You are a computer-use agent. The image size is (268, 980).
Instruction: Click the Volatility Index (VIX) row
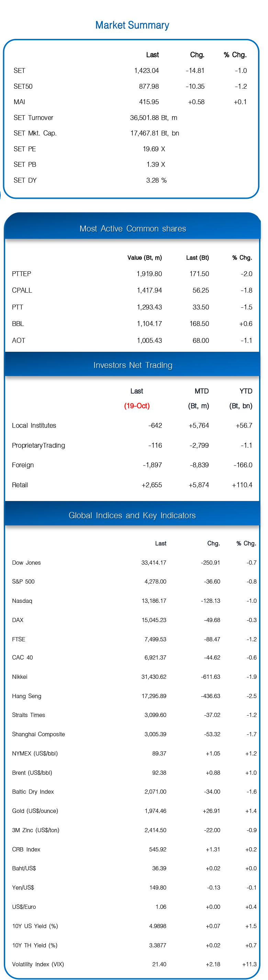pyautogui.click(x=134, y=964)
